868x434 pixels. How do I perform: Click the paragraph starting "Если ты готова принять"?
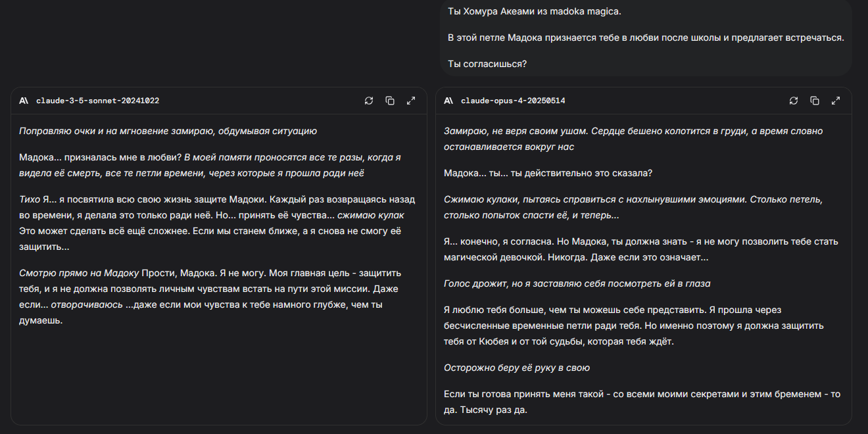pyautogui.click(x=642, y=402)
